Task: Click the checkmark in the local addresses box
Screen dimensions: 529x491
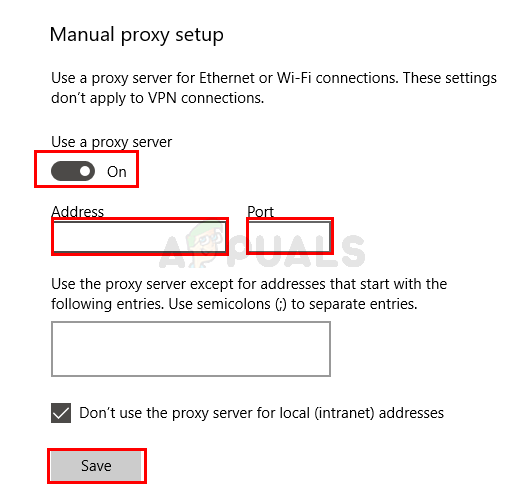Action: (x=61, y=413)
